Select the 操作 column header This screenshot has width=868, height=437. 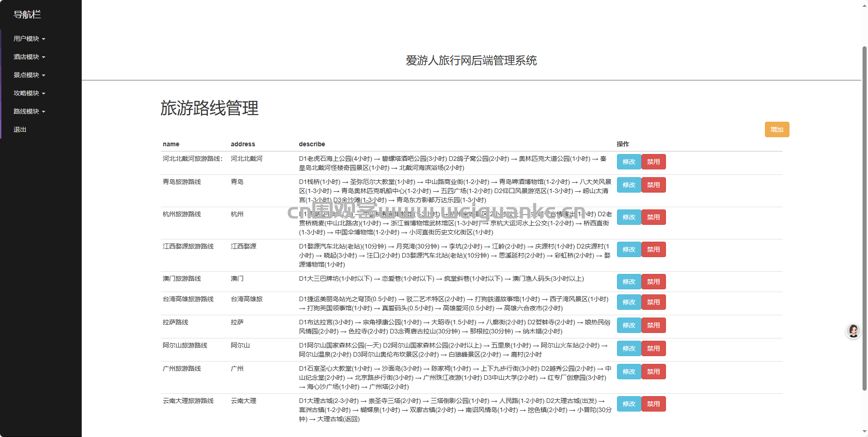(x=623, y=144)
